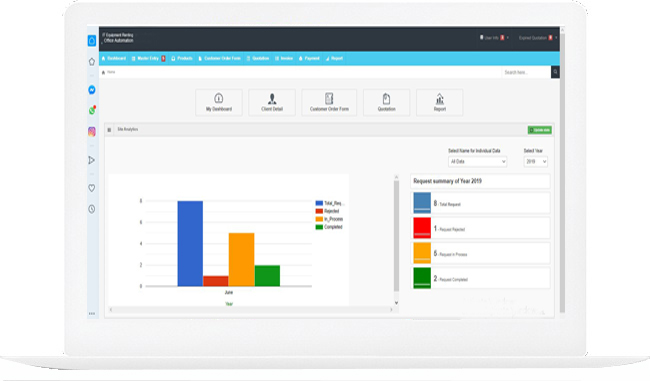This screenshot has height=381, width=650.
Task: Click the green swatch beside Request Completed
Action: click(422, 278)
